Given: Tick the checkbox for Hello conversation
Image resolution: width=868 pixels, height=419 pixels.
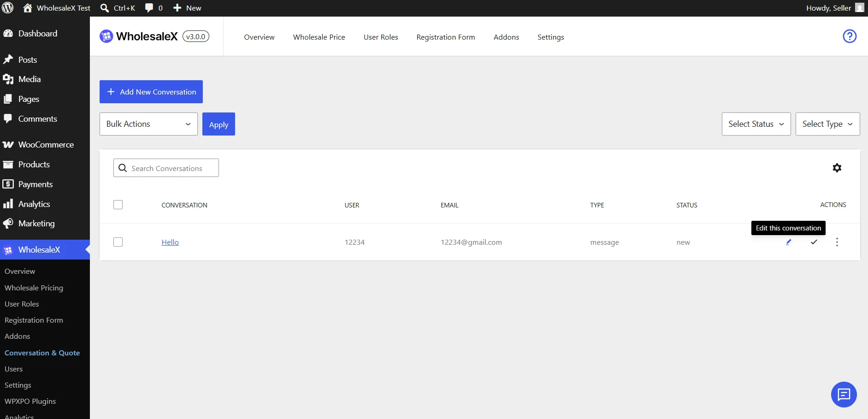Looking at the screenshot, I should tap(118, 242).
